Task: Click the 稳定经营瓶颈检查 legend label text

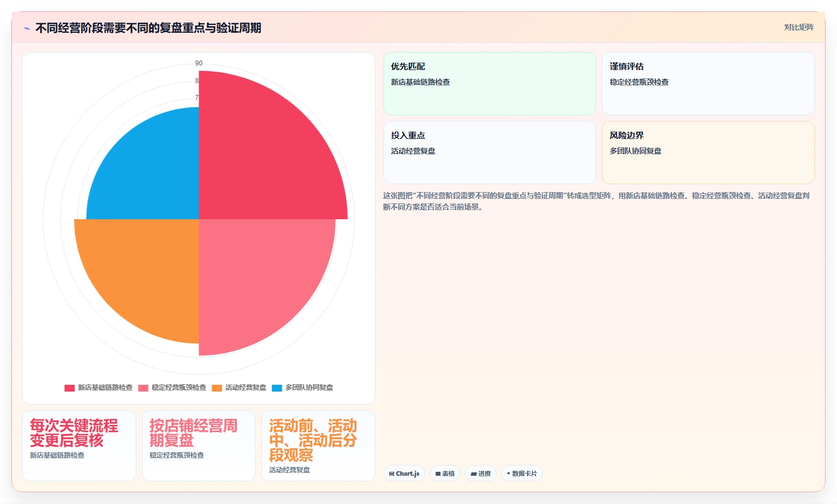Action: tap(179, 388)
